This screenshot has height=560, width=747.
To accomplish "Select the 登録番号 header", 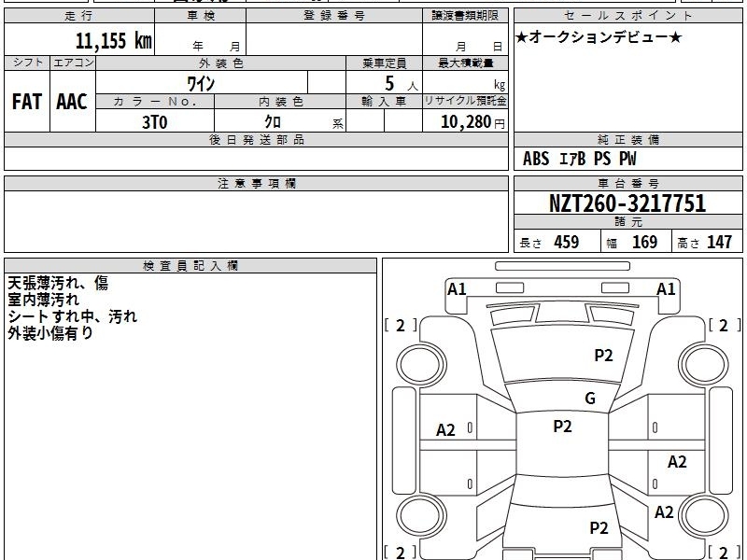I will pos(334,16).
